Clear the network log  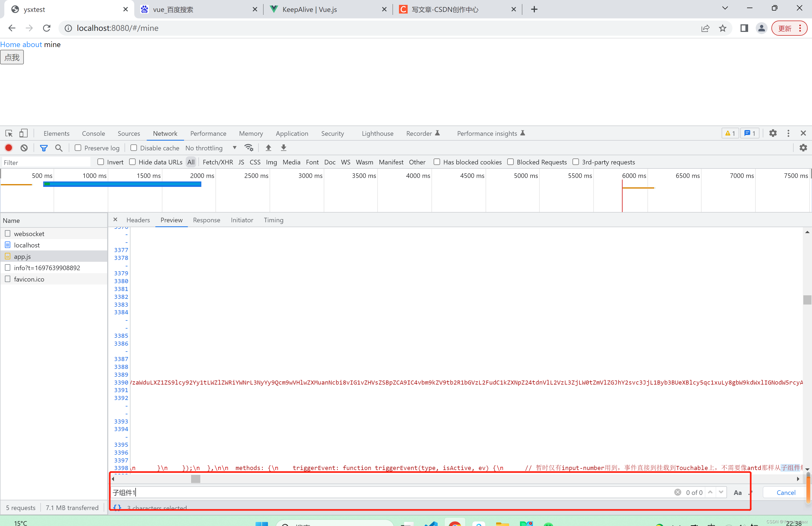coord(24,148)
